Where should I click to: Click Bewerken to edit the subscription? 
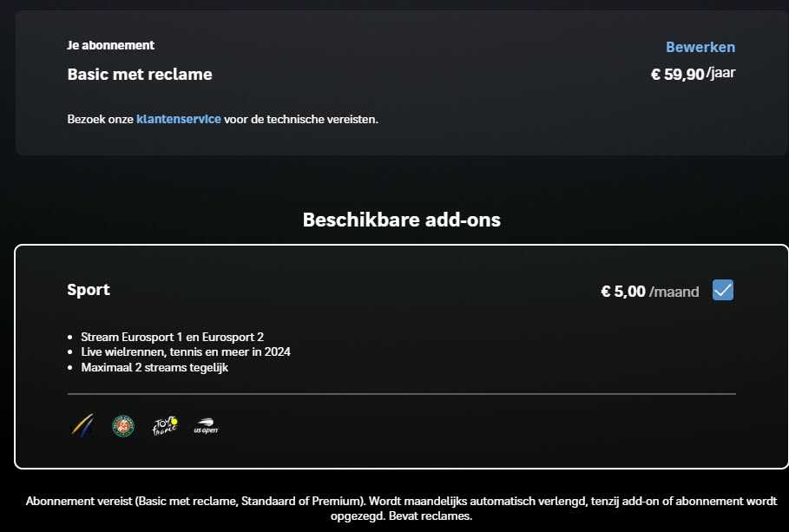(x=700, y=47)
